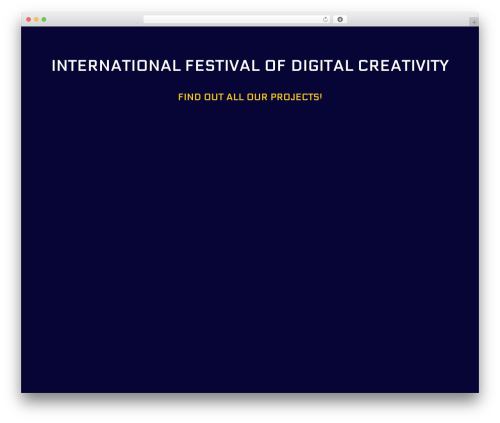Minimize the window with the yellow button
500x423 pixels.
point(36,20)
